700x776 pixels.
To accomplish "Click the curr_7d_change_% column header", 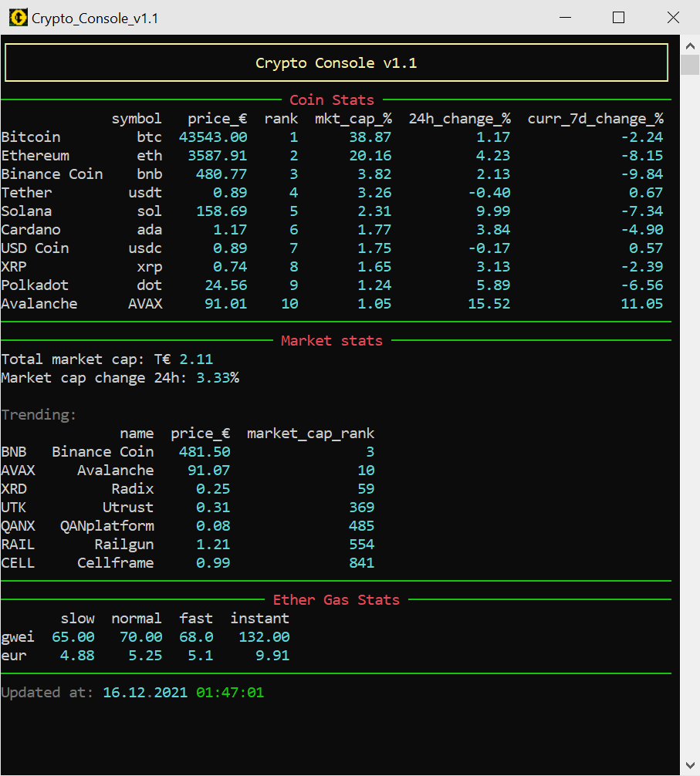I will [x=596, y=119].
